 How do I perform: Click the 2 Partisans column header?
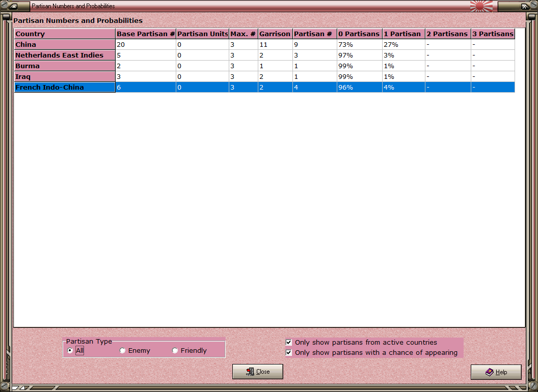(448, 34)
